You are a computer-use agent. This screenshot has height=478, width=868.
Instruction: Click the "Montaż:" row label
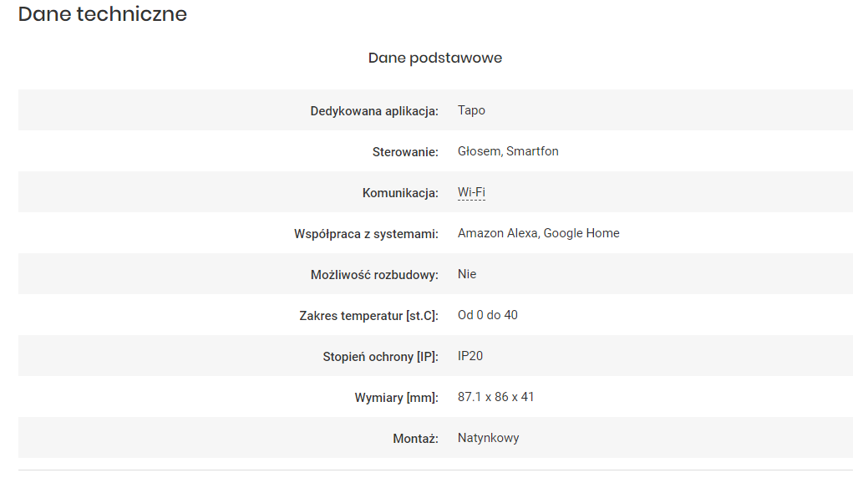[x=415, y=439]
